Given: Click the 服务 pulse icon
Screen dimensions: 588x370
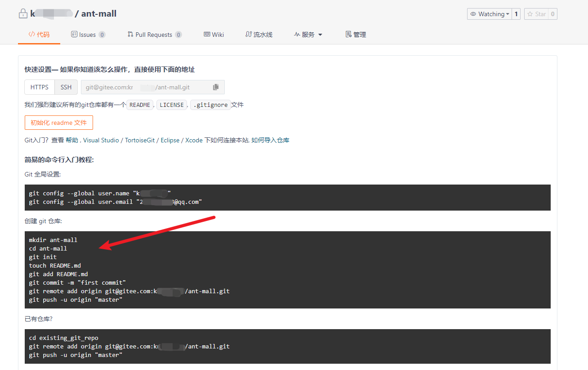Looking at the screenshot, I should (297, 34).
